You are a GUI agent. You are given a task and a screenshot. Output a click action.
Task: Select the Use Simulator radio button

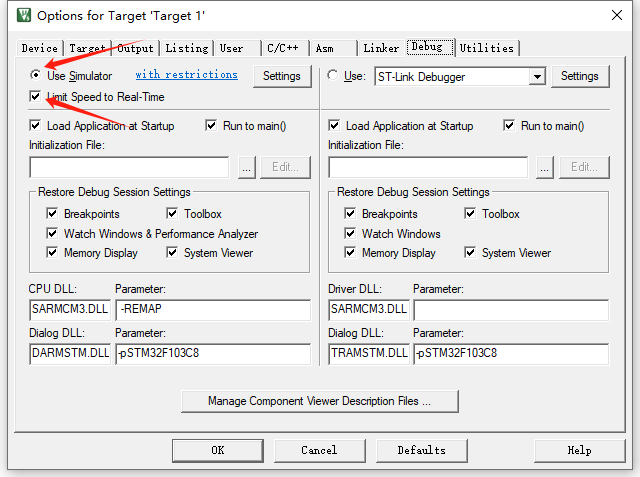36,75
